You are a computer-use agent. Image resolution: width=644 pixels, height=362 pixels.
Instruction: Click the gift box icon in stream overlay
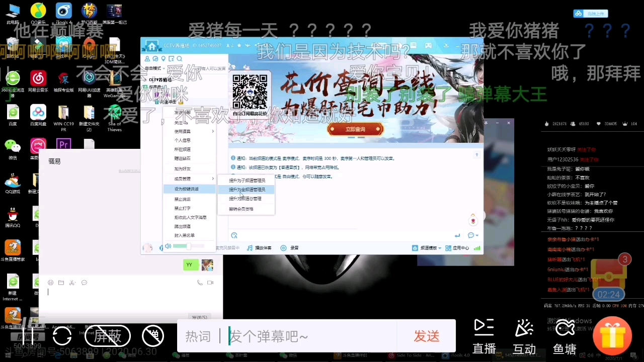[612, 336]
